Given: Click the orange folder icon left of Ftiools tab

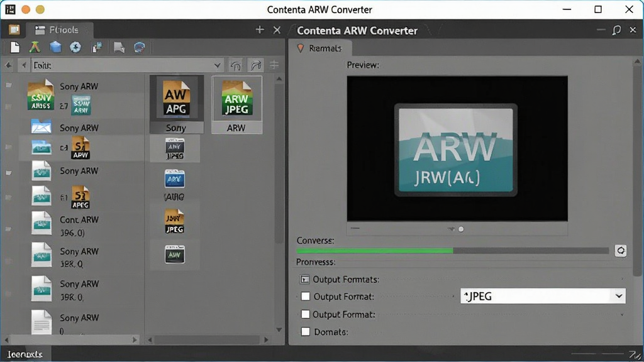Looking at the screenshot, I should click(14, 30).
